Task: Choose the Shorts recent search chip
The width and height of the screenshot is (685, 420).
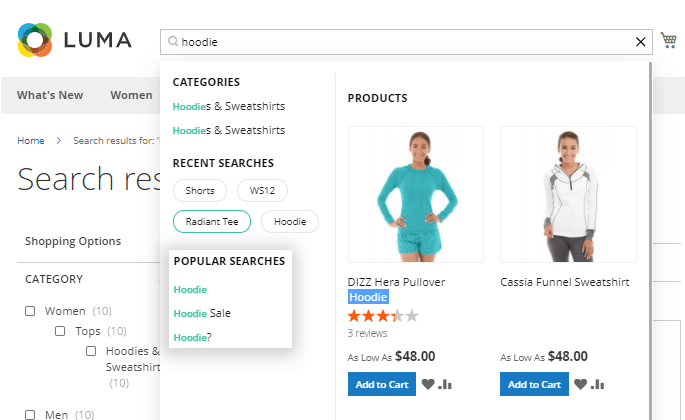Action: [x=200, y=190]
